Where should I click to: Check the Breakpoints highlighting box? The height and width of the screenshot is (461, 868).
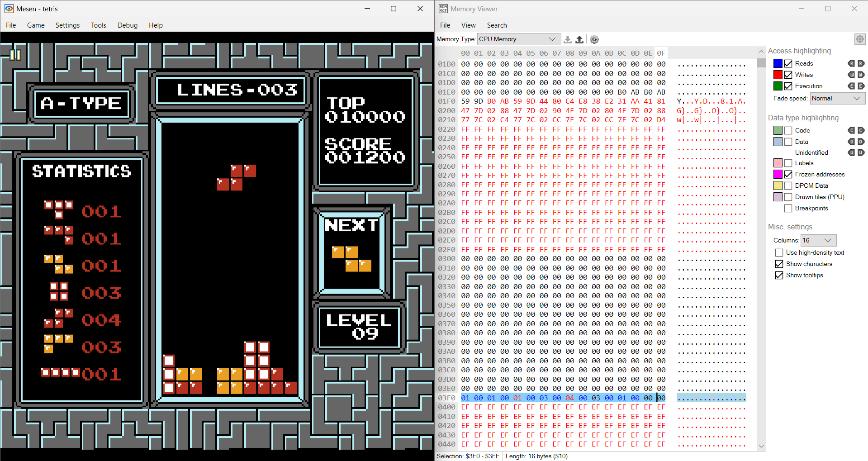point(788,208)
